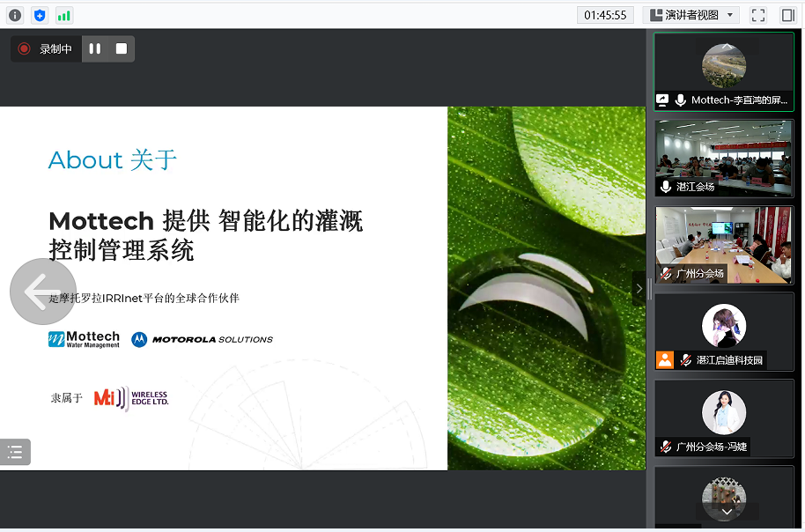Toggle the side panel layout icon

pos(787,15)
